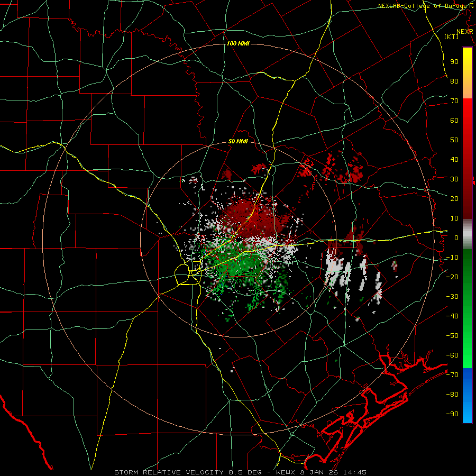Viewport: 476px width, 476px height.
Task: Select the 10 value on velocity scale
Action: pos(454,218)
